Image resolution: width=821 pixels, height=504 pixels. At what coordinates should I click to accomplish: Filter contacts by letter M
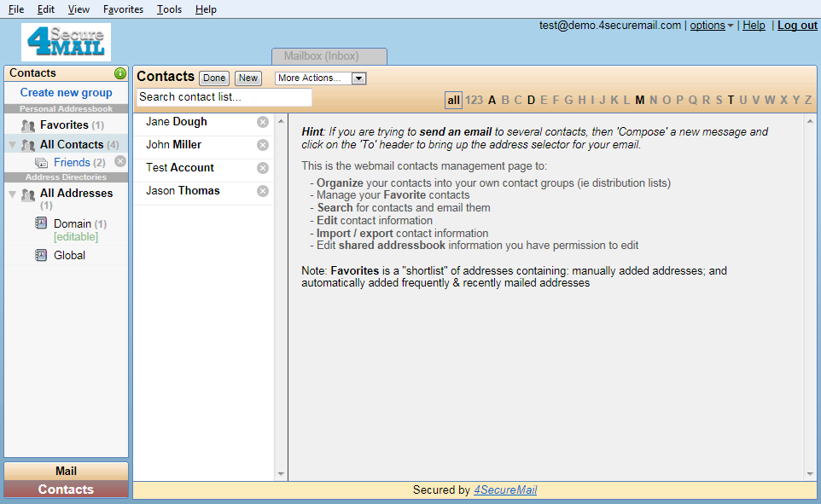pos(640,100)
